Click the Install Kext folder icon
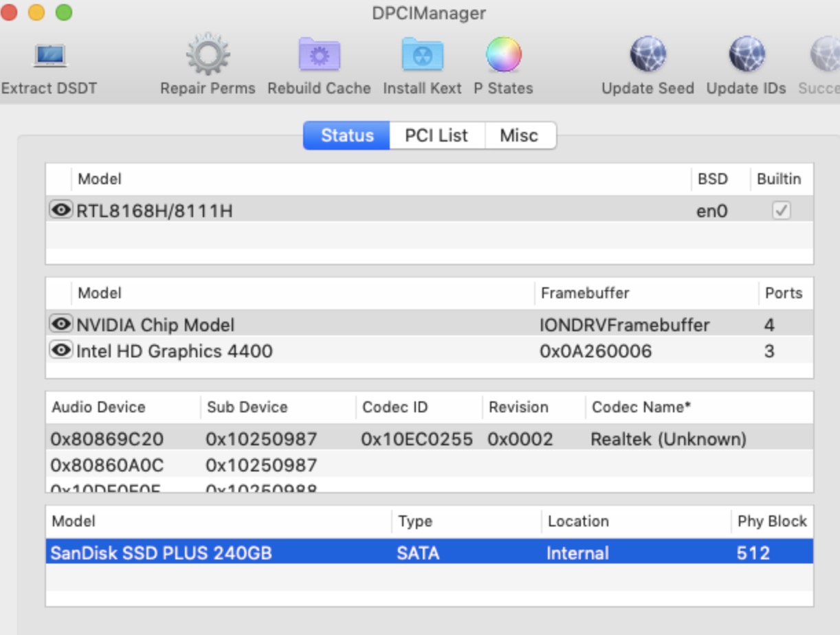 (422, 56)
